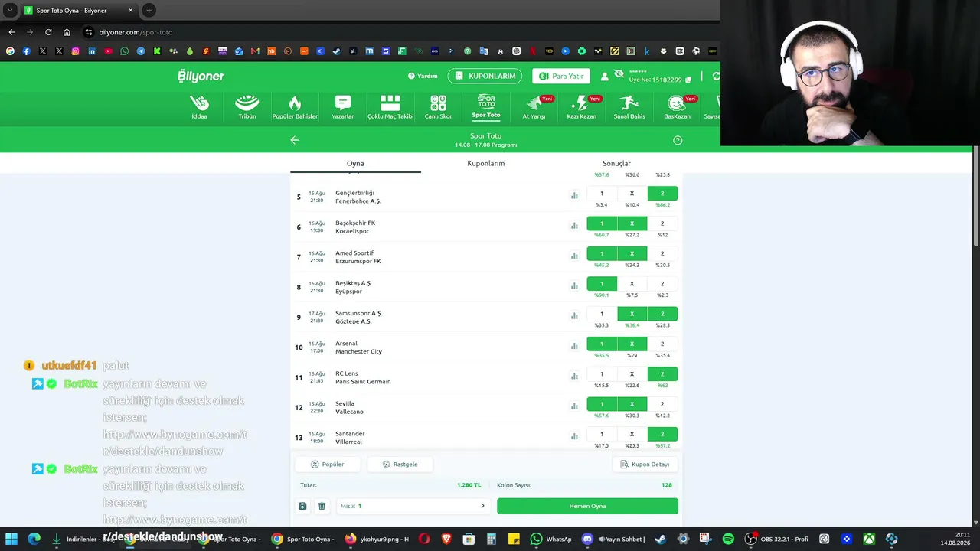
Task: Delete the coupon with the trash icon
Action: click(x=322, y=506)
